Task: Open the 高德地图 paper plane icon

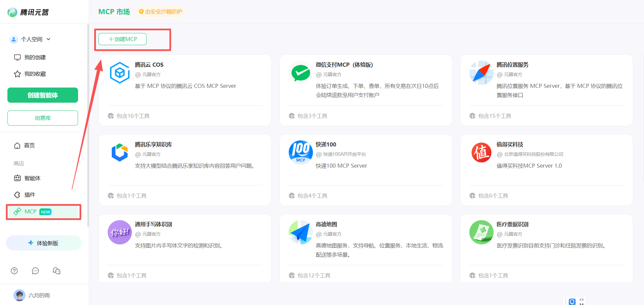Action: coord(300,232)
